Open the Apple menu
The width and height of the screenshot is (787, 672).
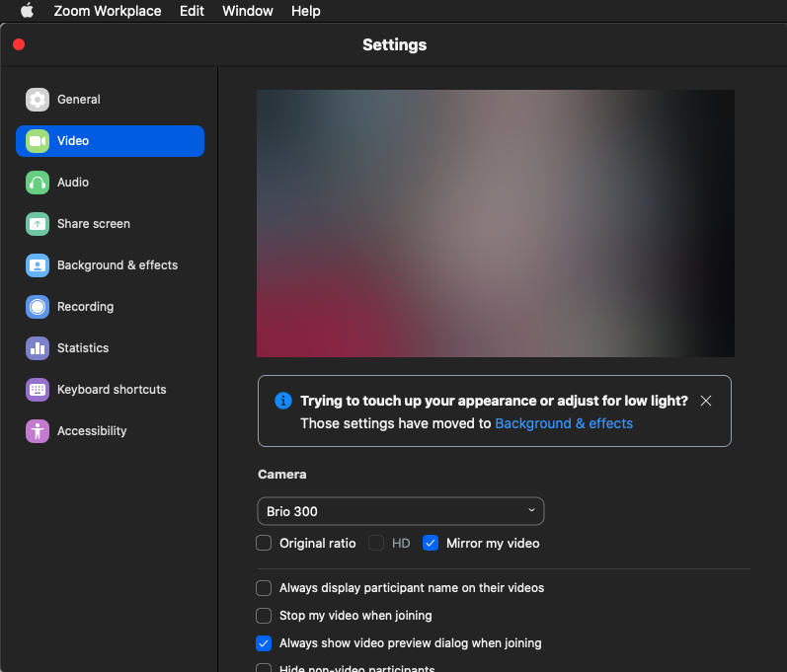pyautogui.click(x=27, y=11)
